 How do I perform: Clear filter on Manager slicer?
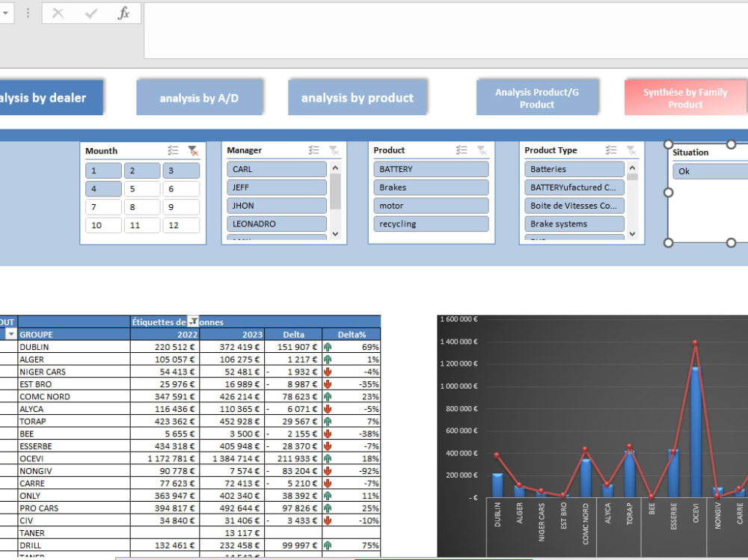334,150
